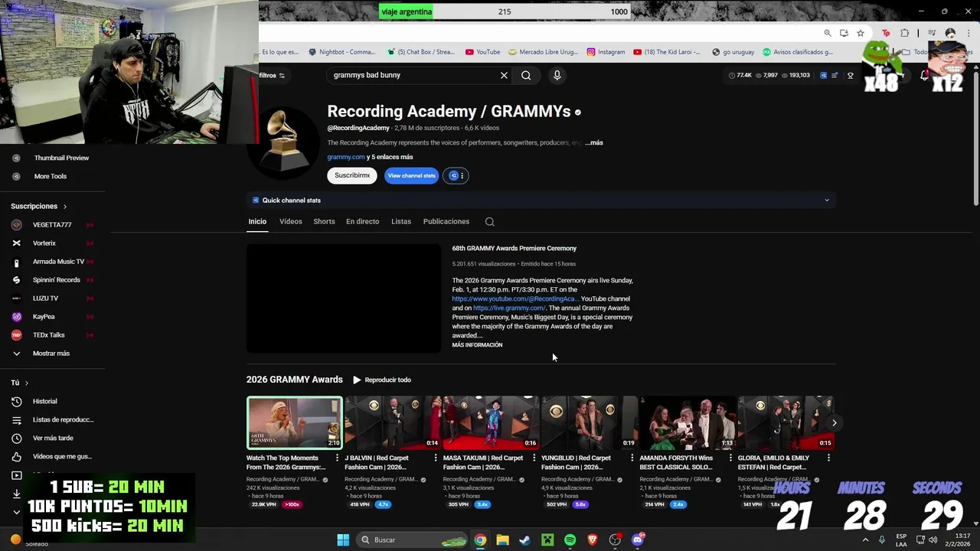Open Watch The Top Moments video thumbnail
The width and height of the screenshot is (980, 551).
pyautogui.click(x=294, y=422)
